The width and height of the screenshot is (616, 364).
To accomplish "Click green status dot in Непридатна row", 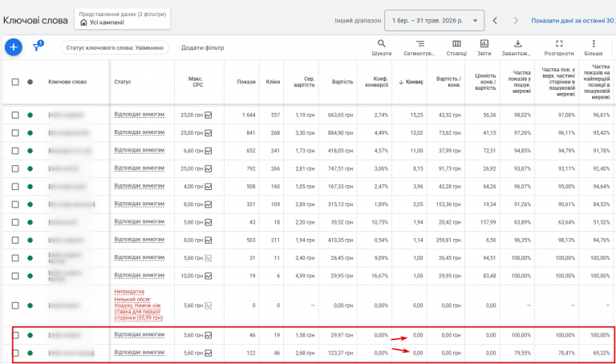I will (30, 305).
